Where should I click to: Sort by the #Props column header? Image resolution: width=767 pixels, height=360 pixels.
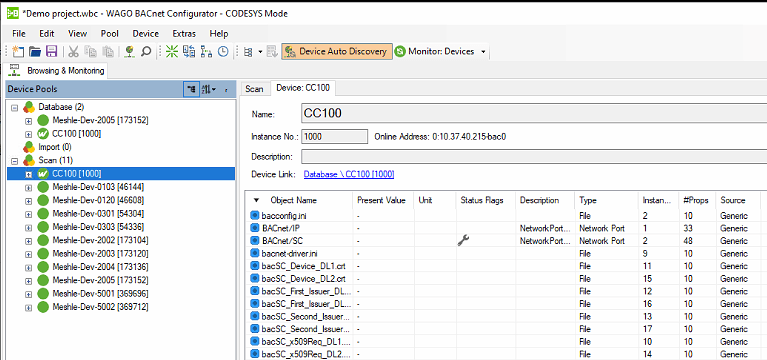click(x=697, y=200)
